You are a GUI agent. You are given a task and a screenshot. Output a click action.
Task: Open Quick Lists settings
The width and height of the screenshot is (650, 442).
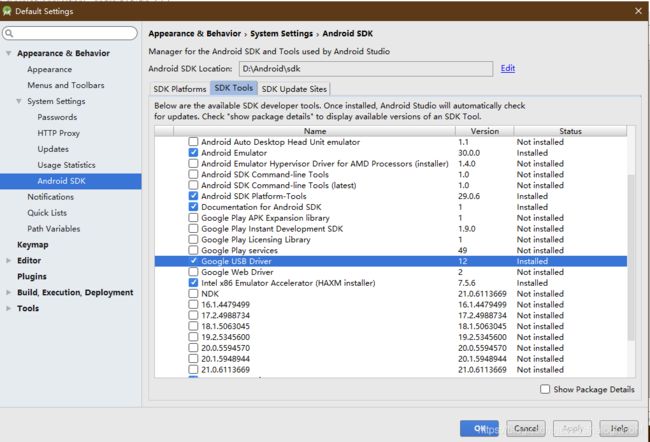click(47, 213)
